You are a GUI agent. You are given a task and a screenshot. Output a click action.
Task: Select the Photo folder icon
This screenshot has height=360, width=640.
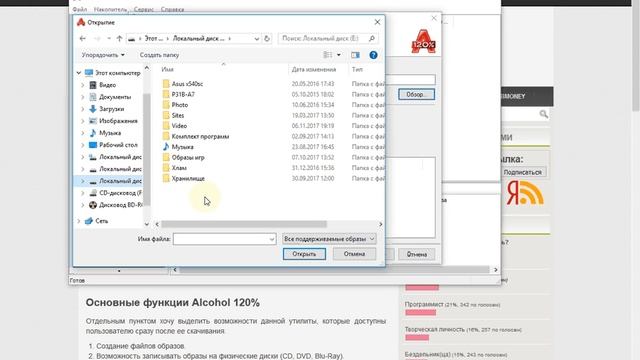click(x=166, y=105)
